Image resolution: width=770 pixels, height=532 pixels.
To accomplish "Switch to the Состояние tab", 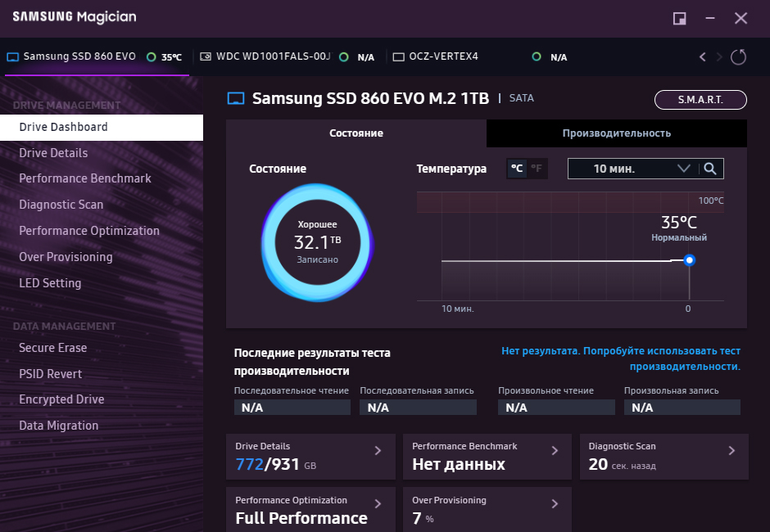I will (356, 133).
